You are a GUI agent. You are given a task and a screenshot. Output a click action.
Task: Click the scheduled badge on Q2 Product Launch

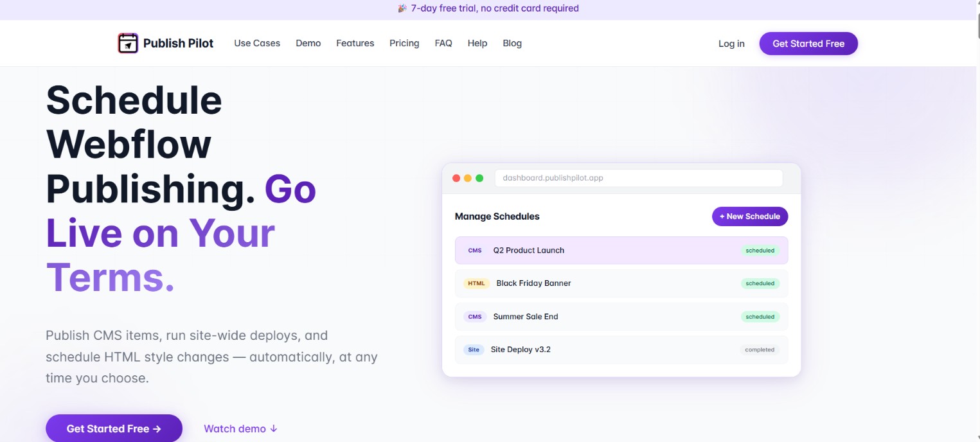[x=760, y=251]
